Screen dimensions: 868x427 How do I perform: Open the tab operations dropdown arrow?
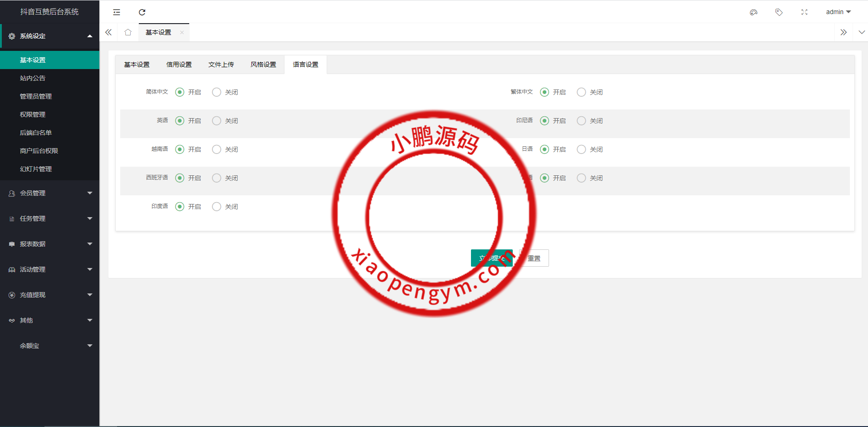[862, 32]
